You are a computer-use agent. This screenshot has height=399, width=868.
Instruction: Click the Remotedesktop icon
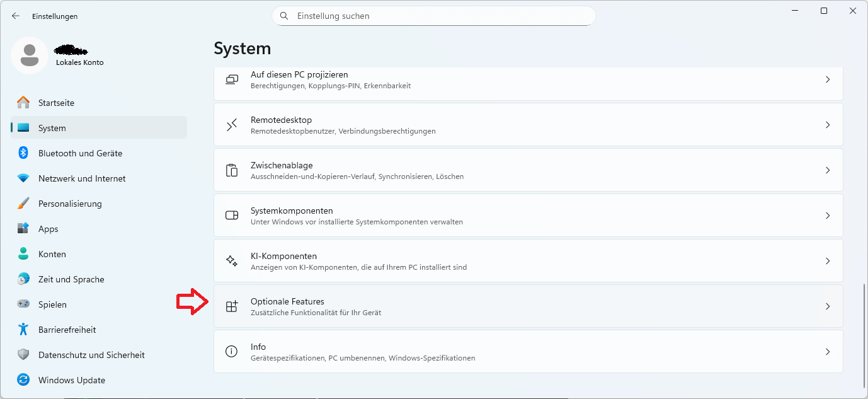tap(232, 124)
